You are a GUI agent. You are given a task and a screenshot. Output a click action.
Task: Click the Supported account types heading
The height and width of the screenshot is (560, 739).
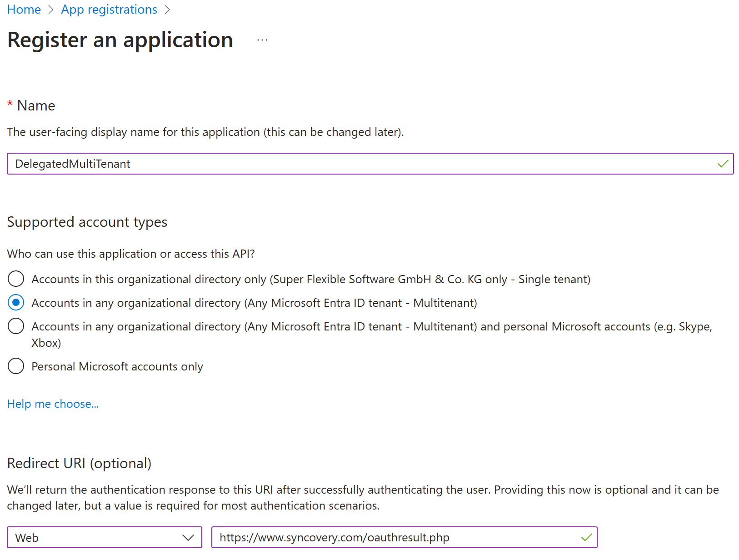(x=87, y=222)
